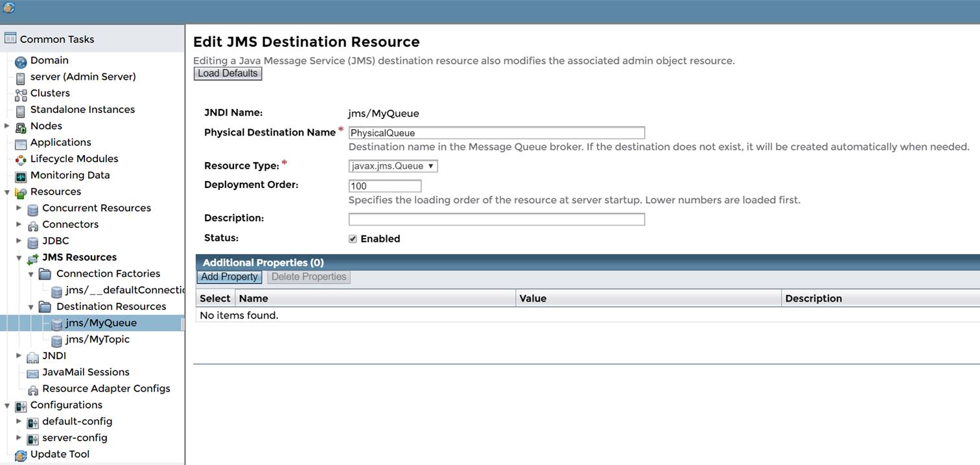This screenshot has height=465, width=980.
Task: Collapse the Resources tree node
Action: click(7, 191)
